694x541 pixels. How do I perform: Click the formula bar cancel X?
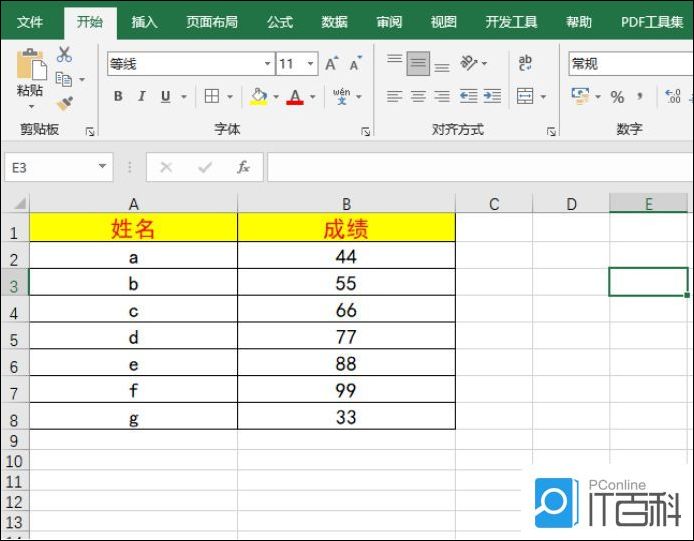(x=166, y=167)
